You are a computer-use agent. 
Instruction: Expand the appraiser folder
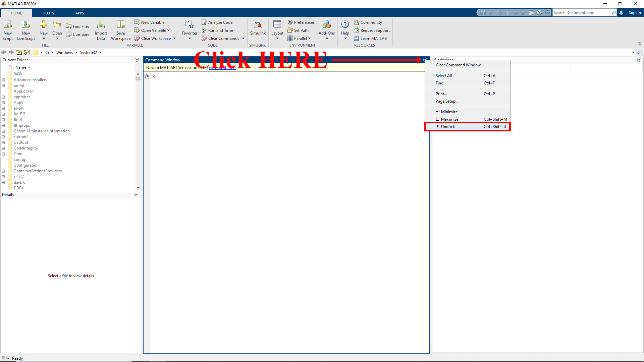[x=3, y=97]
